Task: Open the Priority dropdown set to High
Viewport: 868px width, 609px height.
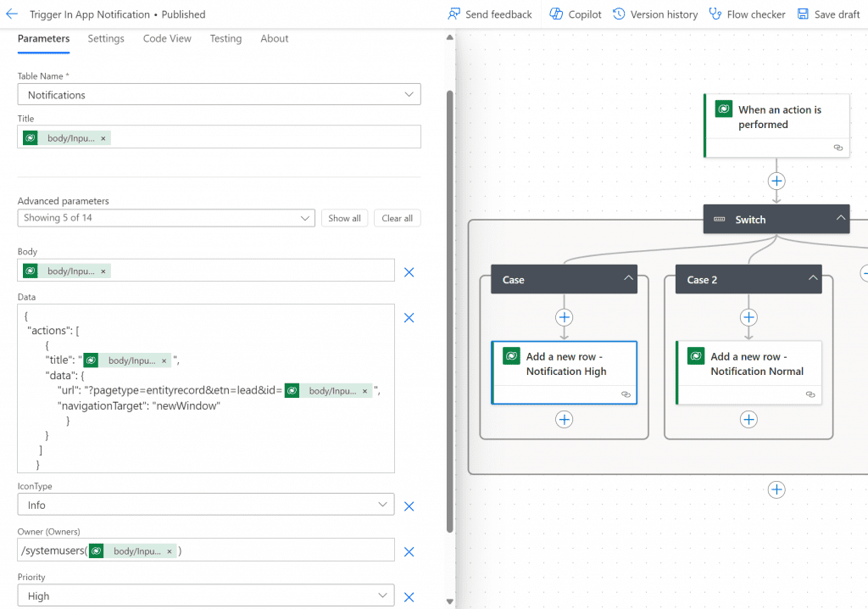Action: click(206, 596)
